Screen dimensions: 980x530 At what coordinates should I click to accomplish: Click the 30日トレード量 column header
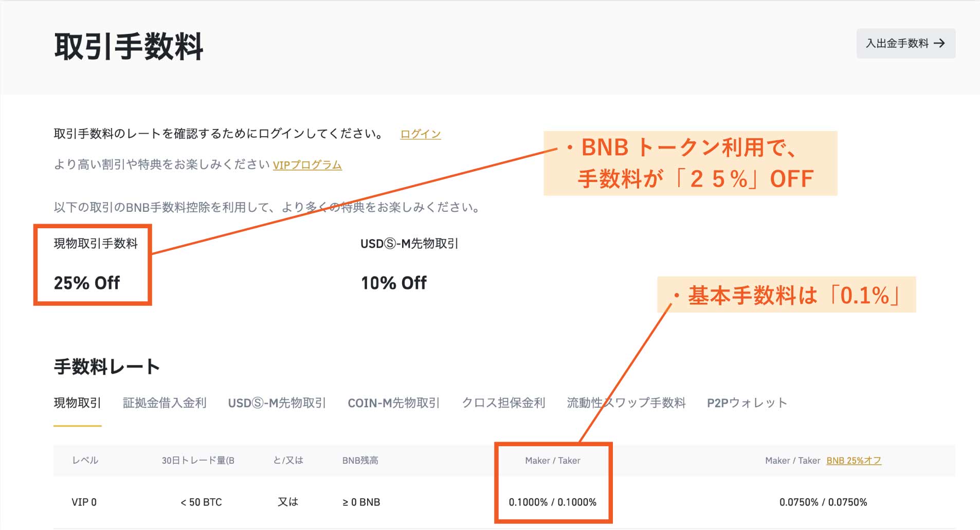tap(198, 461)
